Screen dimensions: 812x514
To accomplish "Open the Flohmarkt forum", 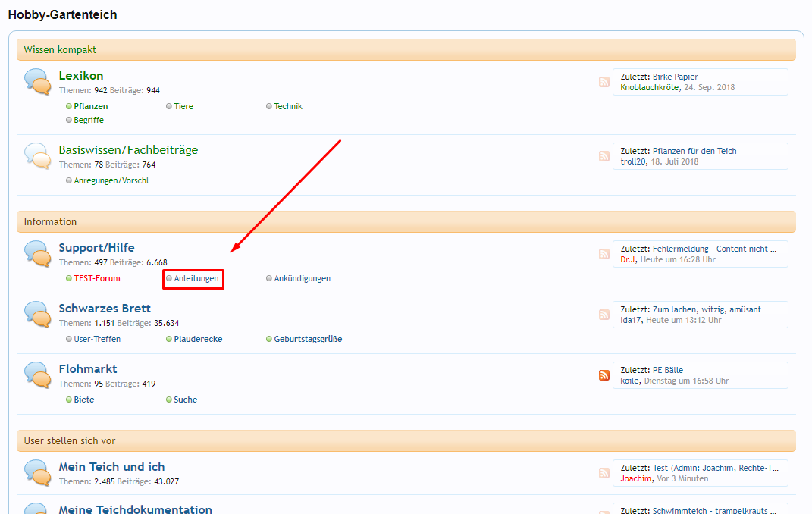I will tap(88, 369).
